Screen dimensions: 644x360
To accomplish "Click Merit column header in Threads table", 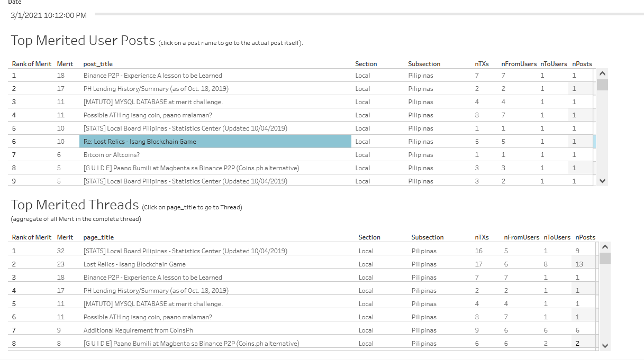I will click(x=65, y=237).
